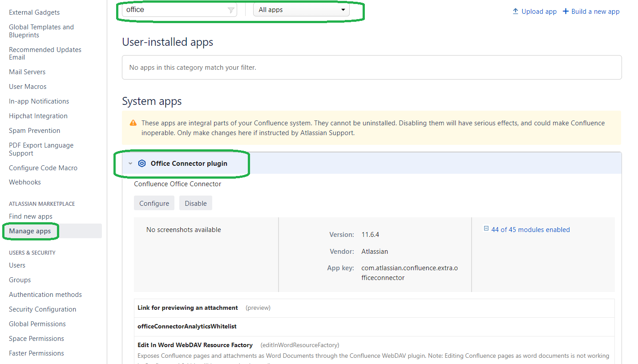Collapse the Office Connector plugin chevron
Viewport: 638px width, 364px height.
pyautogui.click(x=130, y=164)
